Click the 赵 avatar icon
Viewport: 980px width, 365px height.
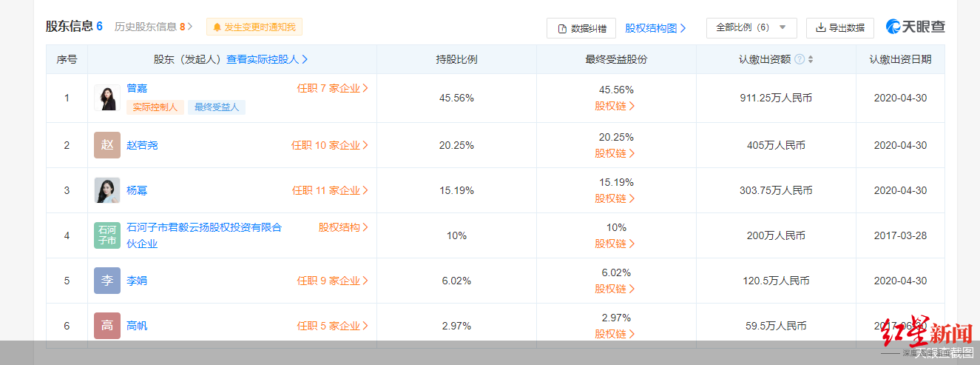click(107, 145)
